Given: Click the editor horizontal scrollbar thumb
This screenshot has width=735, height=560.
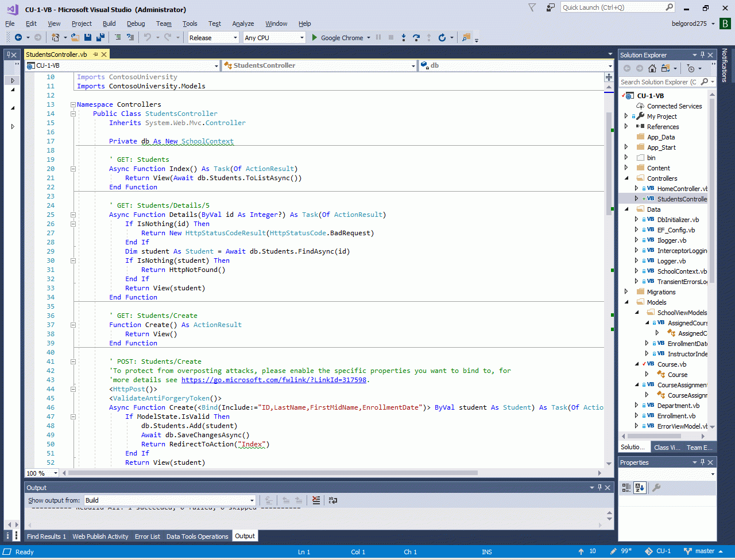Looking at the screenshot, I should pyautogui.click(x=273, y=473).
